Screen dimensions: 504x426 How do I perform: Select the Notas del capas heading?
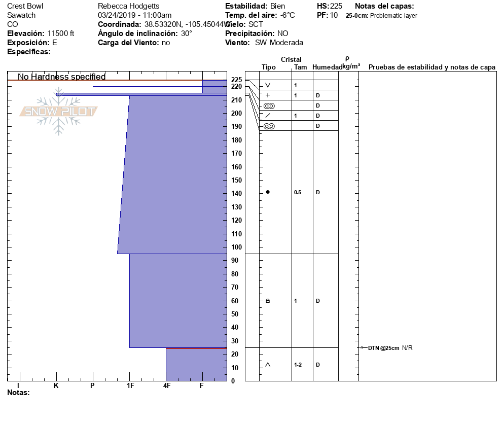pyautogui.click(x=384, y=6)
